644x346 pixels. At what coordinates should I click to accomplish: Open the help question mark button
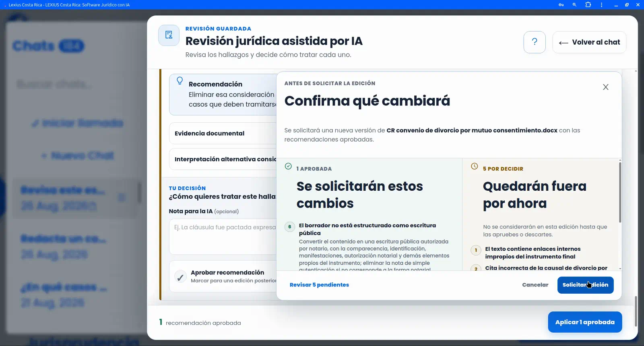pyautogui.click(x=535, y=42)
